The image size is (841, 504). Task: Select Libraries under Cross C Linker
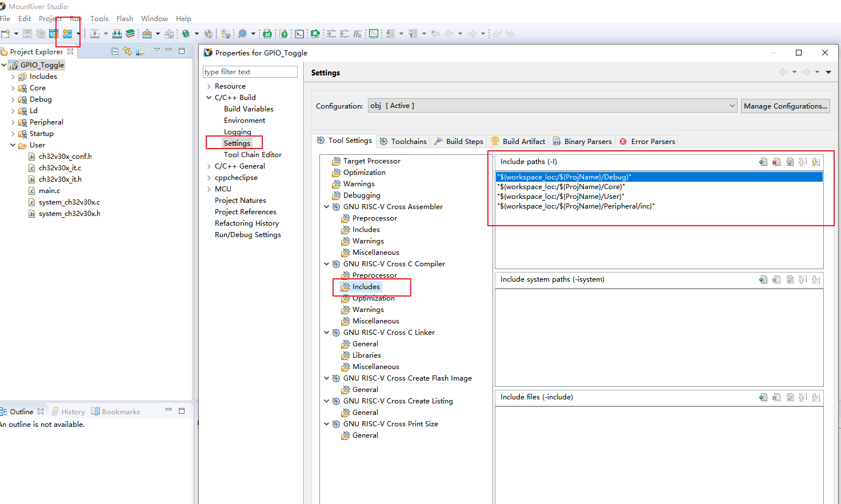tap(366, 355)
